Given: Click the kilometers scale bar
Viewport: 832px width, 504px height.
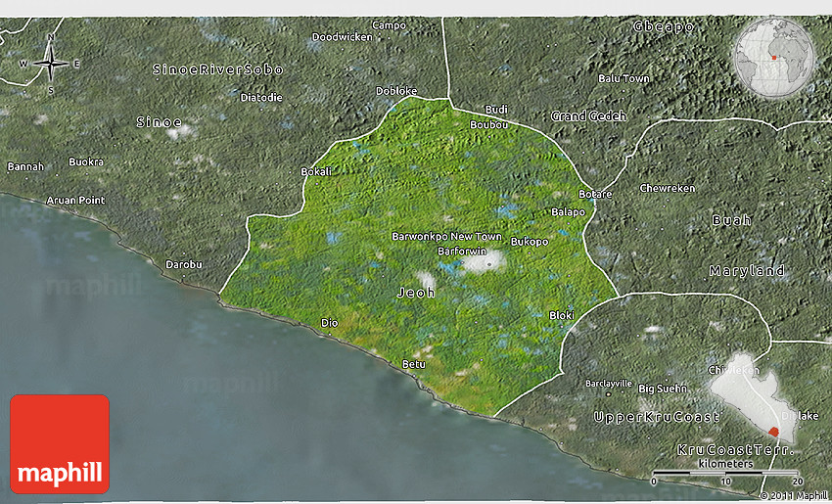Looking at the screenshot, I should pyautogui.click(x=725, y=474).
